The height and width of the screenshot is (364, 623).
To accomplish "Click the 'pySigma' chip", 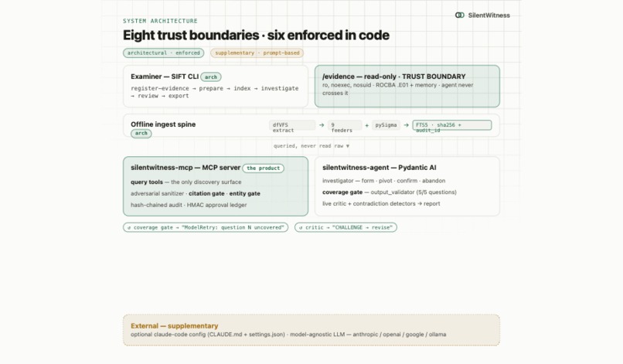I will click(x=386, y=124).
